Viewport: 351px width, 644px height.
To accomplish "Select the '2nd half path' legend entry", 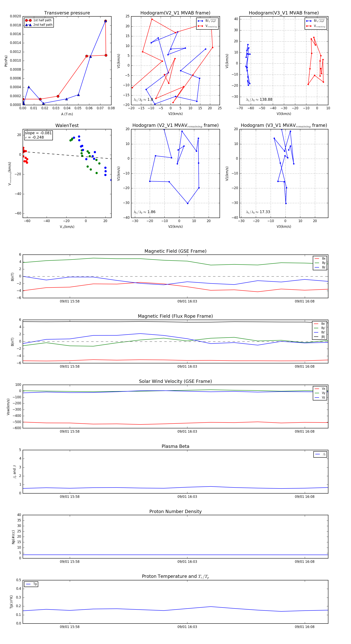I will tap(39, 25).
